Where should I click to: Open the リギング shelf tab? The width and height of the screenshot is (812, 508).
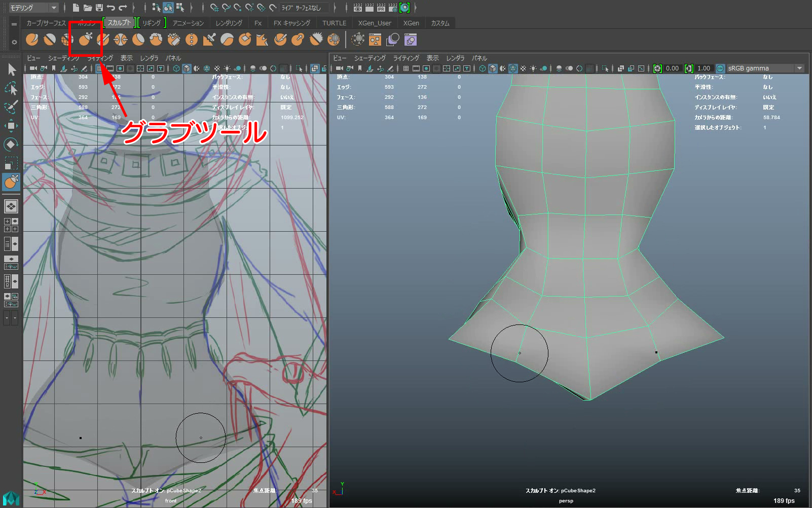152,23
